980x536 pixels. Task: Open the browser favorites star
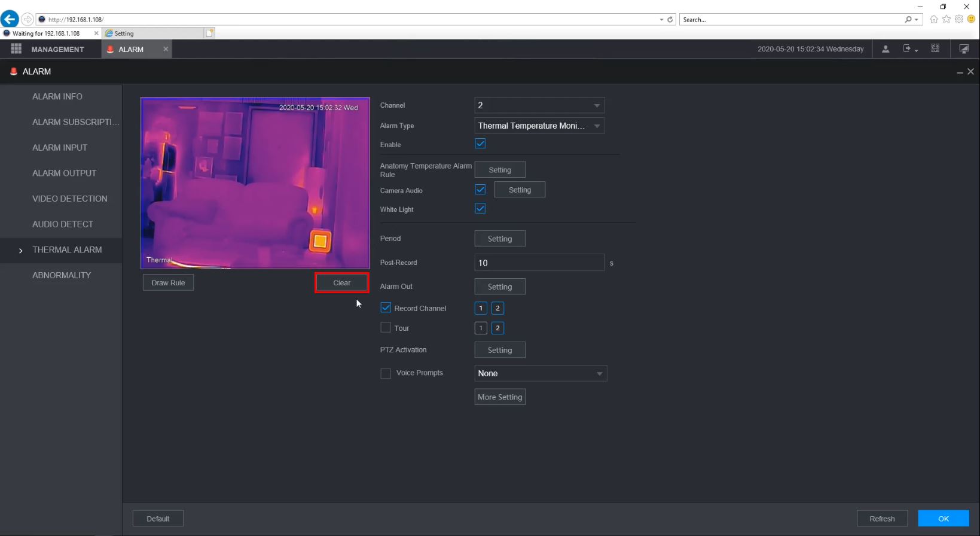947,19
